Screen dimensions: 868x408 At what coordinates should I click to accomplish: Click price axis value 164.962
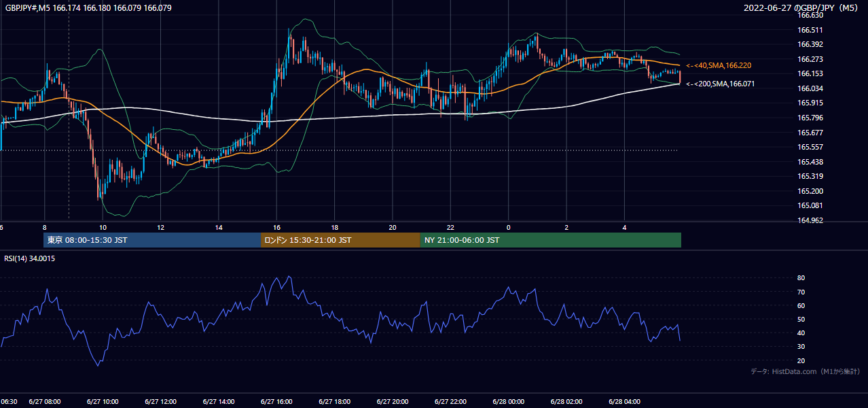click(x=810, y=220)
